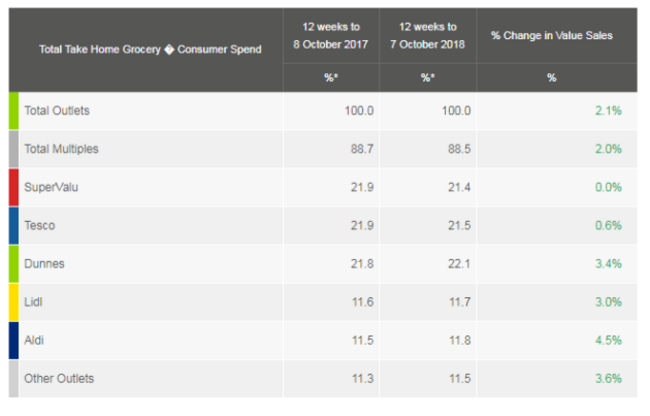Click the '12 weeks to 7 October 2018' header
Image resolution: width=650 pixels, height=416 pixels.
pyautogui.click(x=427, y=36)
